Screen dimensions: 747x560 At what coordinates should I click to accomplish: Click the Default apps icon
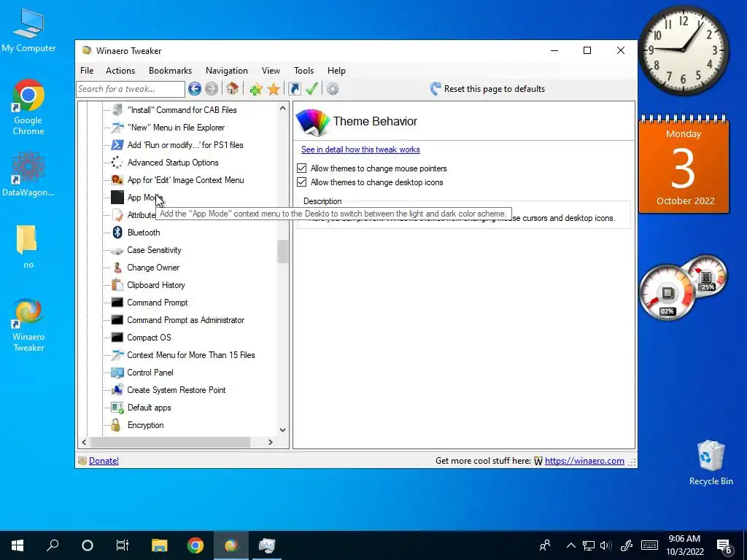pos(117,408)
